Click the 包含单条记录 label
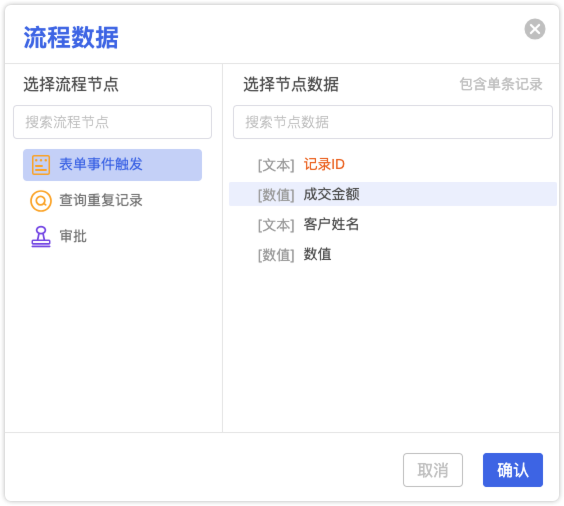 coord(501,84)
